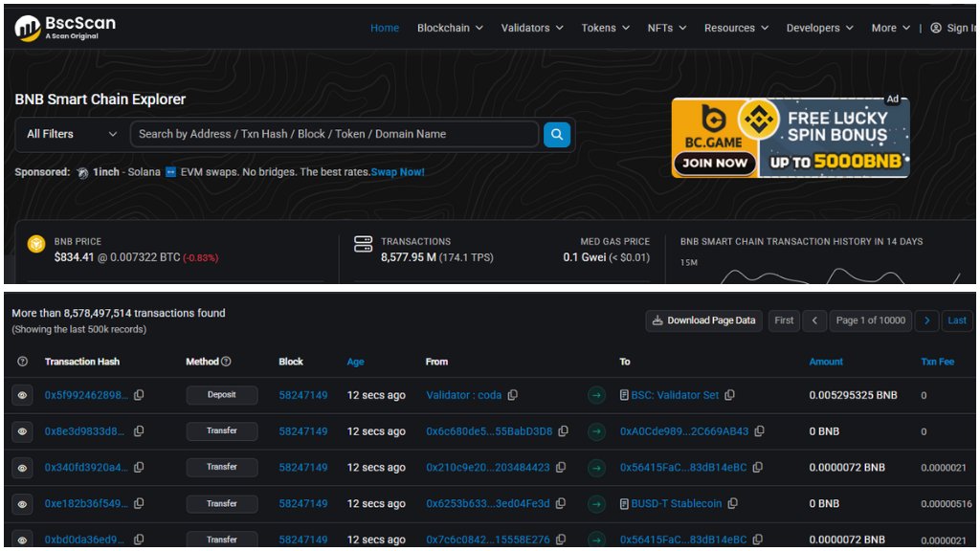Image resolution: width=980 pixels, height=551 pixels.
Task: Open transaction hash 0x5f992462898
Action: coord(86,395)
